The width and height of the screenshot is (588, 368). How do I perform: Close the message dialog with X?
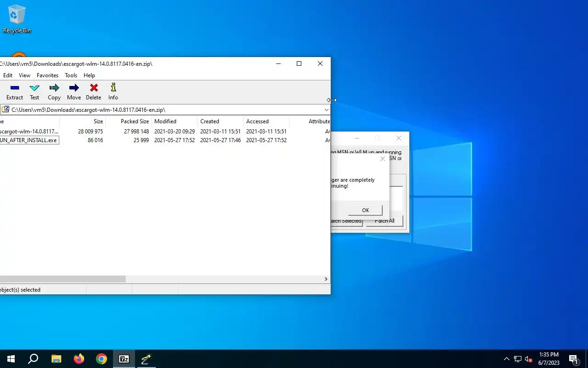pyautogui.click(x=382, y=159)
